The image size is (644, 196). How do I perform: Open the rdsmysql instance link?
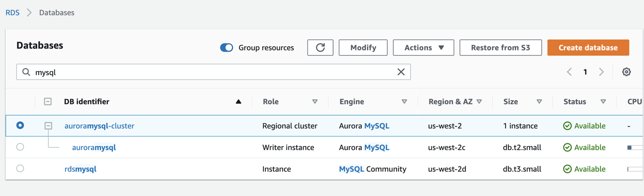tap(80, 169)
